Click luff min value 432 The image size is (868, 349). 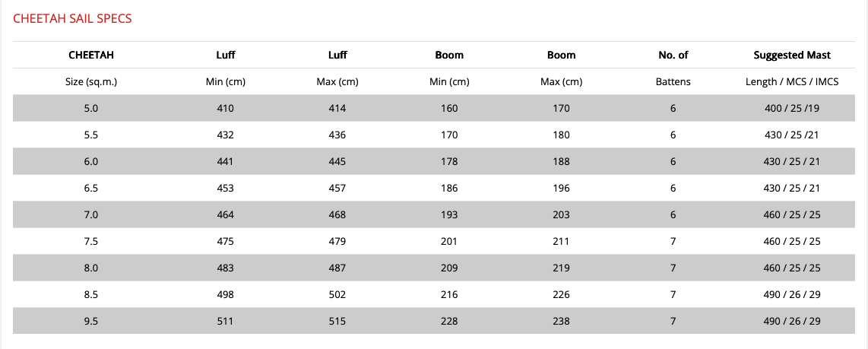(225, 135)
